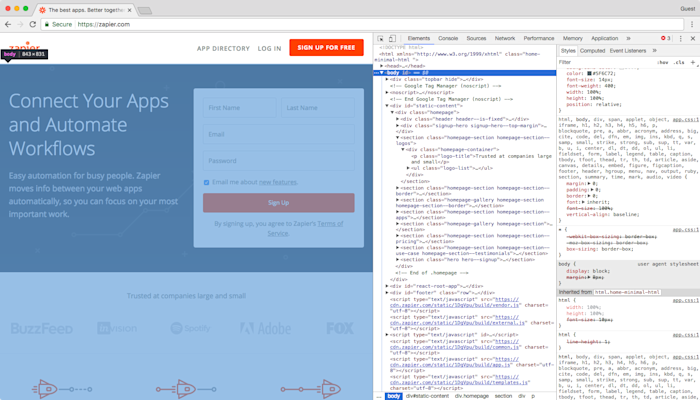The height and width of the screenshot is (400, 700).
Task: Open the DevTools three-dot customize menu
Action: [681, 39]
